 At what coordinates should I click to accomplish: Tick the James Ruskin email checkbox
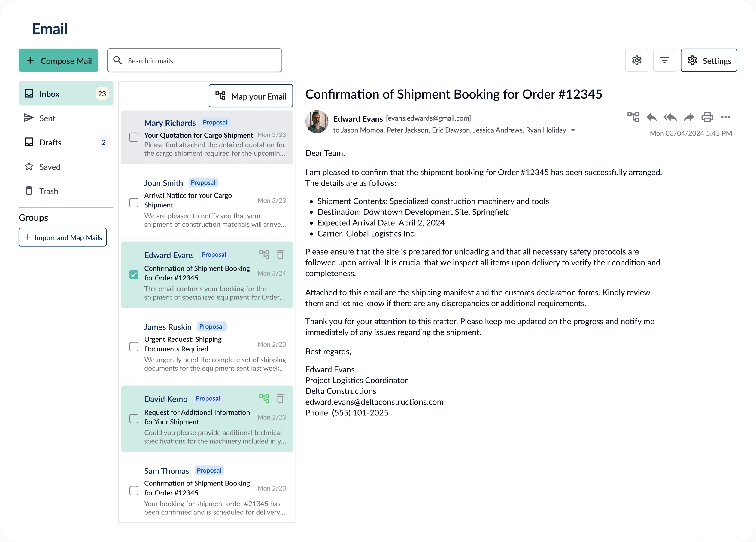134,347
